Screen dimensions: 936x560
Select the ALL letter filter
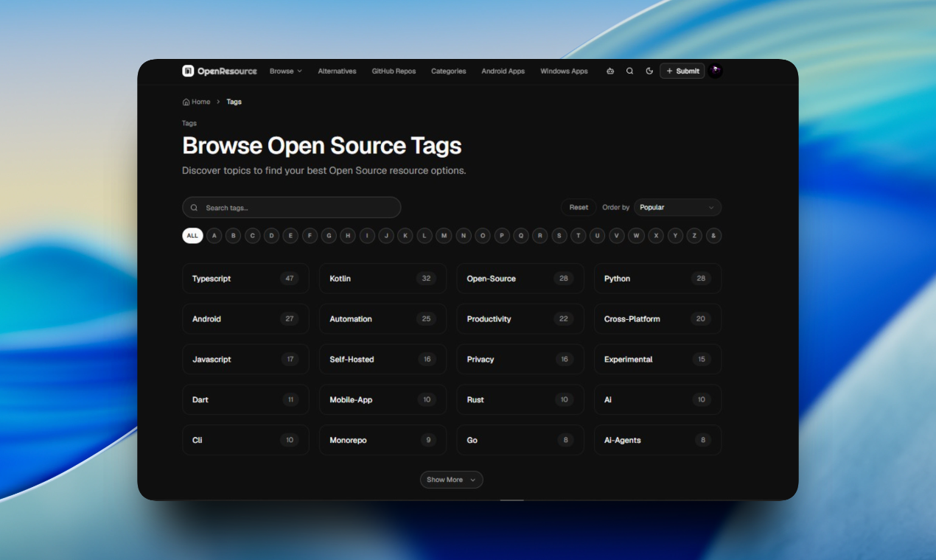tap(192, 236)
